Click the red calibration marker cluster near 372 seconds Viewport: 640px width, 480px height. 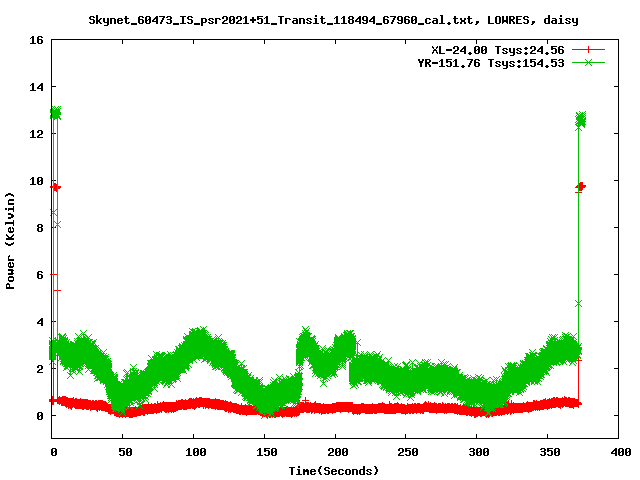(x=580, y=187)
